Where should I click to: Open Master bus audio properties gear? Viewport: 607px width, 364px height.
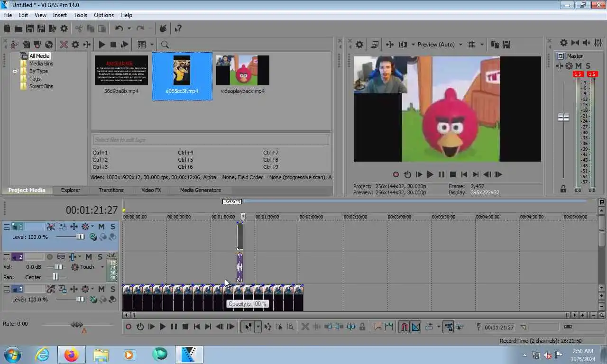coord(563,43)
